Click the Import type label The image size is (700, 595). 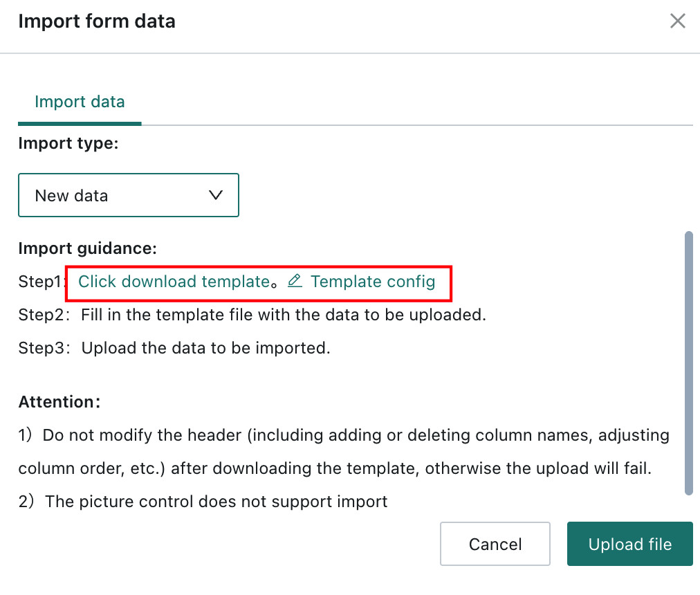click(68, 143)
